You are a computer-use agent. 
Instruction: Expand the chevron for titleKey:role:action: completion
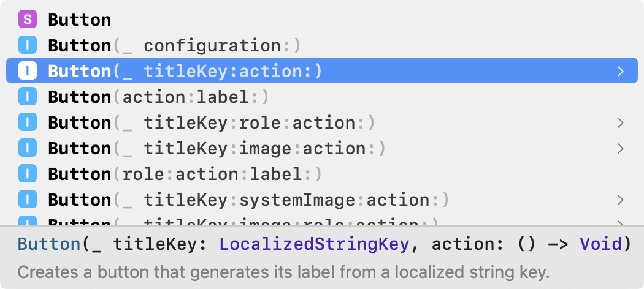pos(621,122)
